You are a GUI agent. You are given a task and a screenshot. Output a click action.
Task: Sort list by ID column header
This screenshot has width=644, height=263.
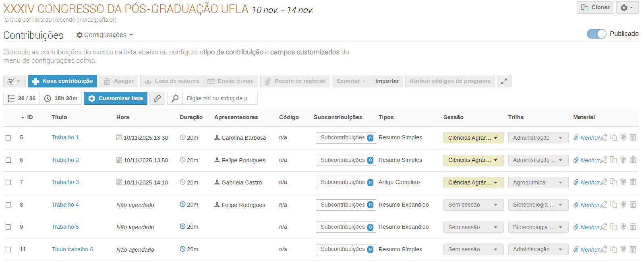(29, 117)
